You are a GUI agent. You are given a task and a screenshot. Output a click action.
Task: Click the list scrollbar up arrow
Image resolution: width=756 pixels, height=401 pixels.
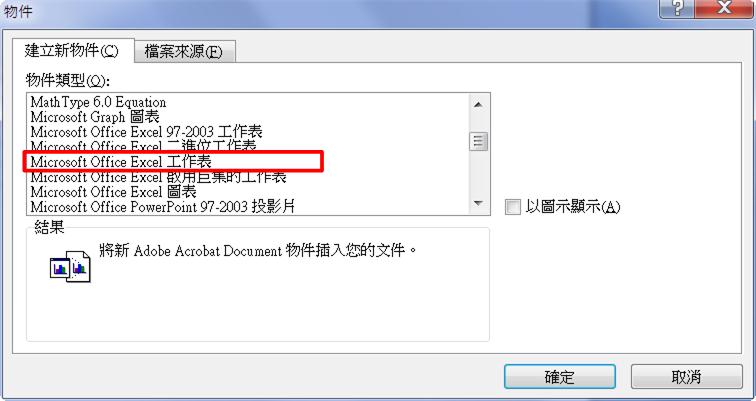(x=478, y=105)
